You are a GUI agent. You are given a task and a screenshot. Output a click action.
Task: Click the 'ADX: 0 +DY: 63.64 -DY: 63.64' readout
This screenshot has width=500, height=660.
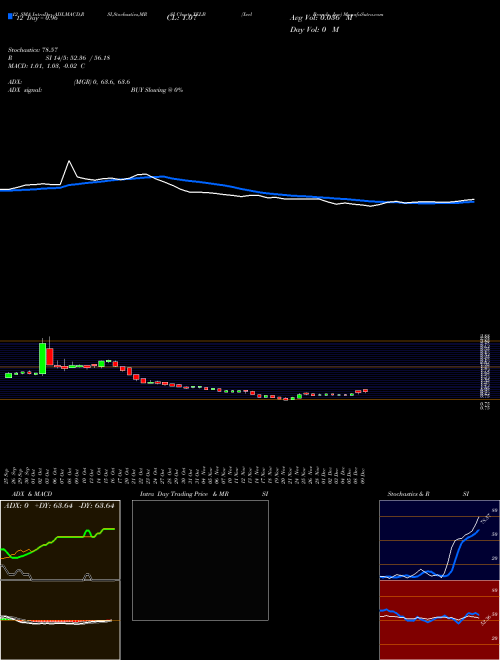(x=59, y=506)
